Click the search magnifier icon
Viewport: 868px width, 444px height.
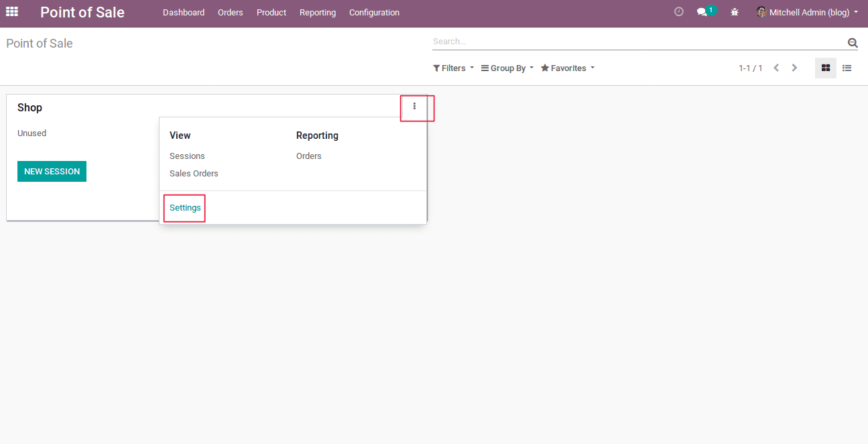tap(853, 42)
